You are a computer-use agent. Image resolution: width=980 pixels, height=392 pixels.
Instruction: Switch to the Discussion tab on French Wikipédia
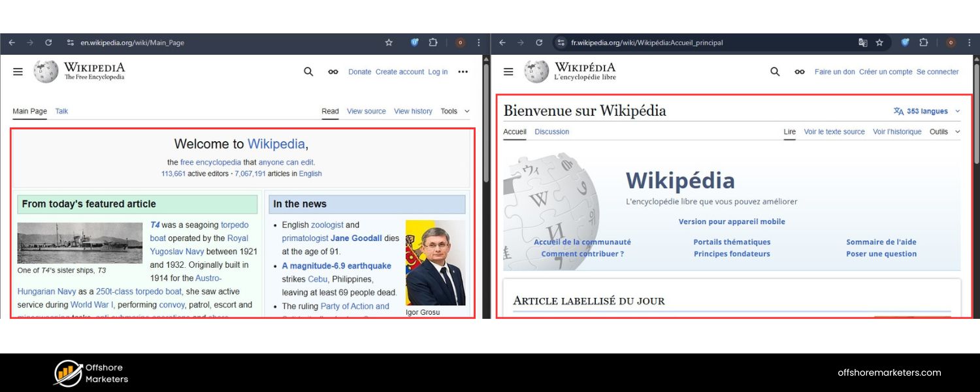(x=551, y=131)
